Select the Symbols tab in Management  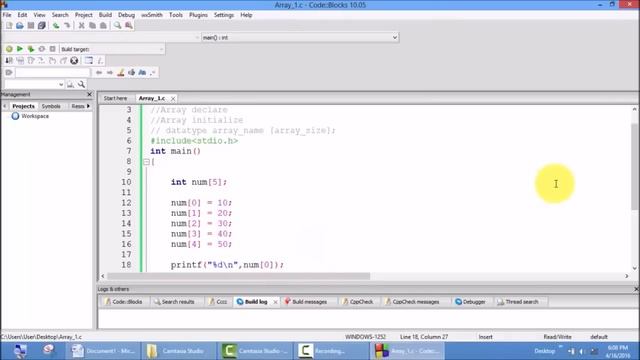[51, 106]
